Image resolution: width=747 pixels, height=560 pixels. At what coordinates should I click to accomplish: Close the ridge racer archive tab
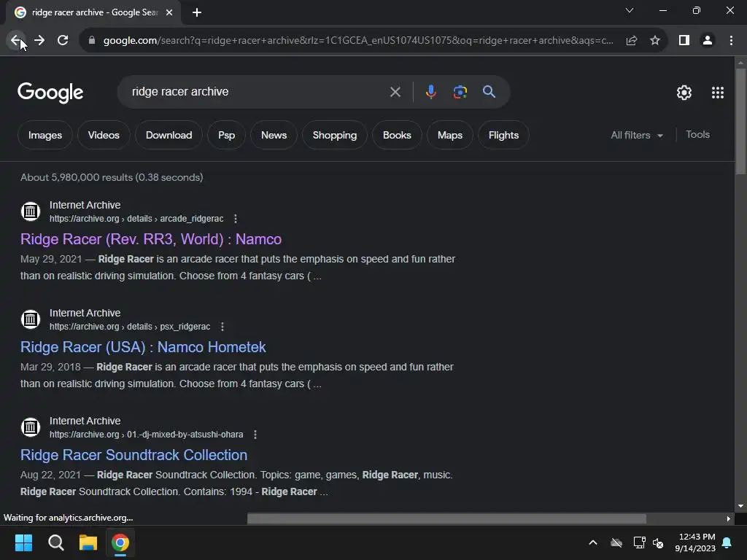click(169, 12)
